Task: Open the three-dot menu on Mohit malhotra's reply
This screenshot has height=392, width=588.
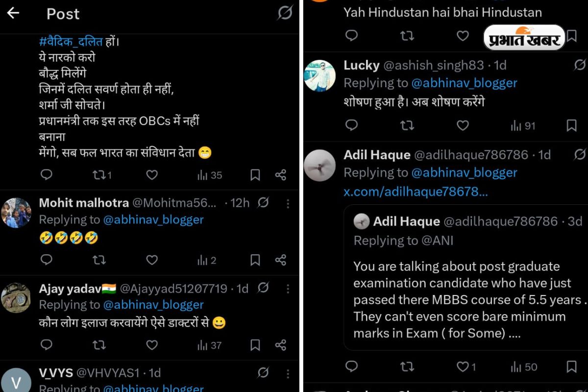Action: [x=288, y=203]
